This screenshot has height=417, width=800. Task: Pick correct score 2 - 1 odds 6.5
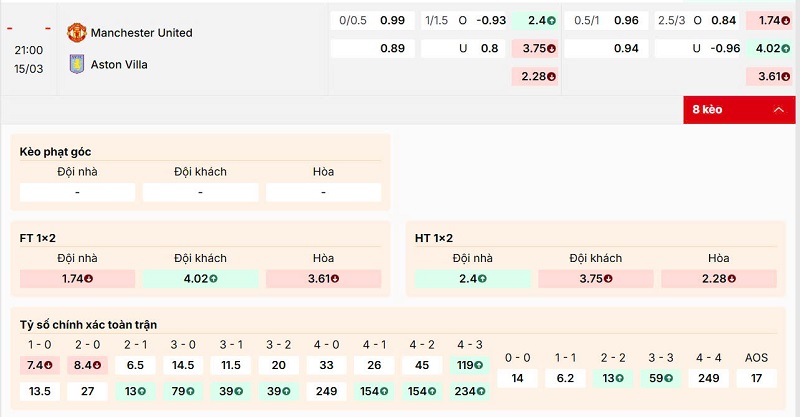point(136,366)
